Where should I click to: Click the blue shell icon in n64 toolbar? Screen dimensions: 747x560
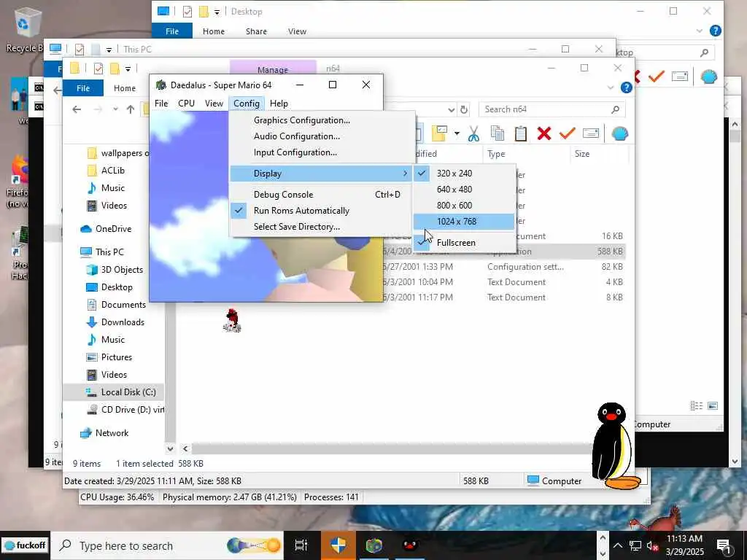coord(620,134)
